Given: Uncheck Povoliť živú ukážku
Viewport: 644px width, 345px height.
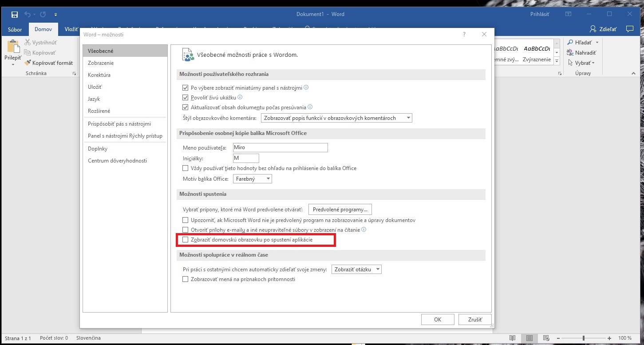Looking at the screenshot, I should tap(186, 98).
